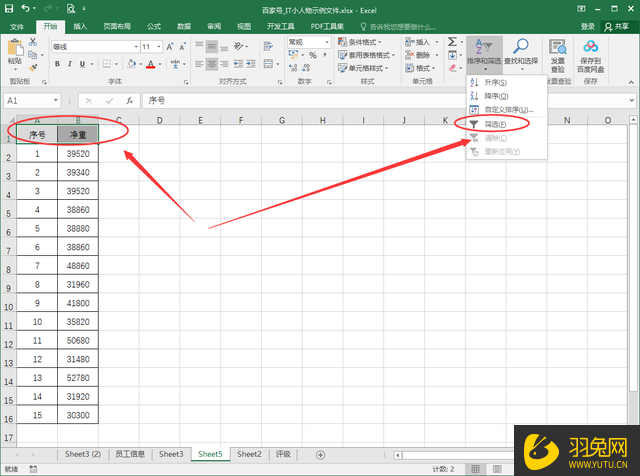Viewport: 640px width, 476px height.
Task: Open the font size dropdown
Action: click(x=159, y=47)
